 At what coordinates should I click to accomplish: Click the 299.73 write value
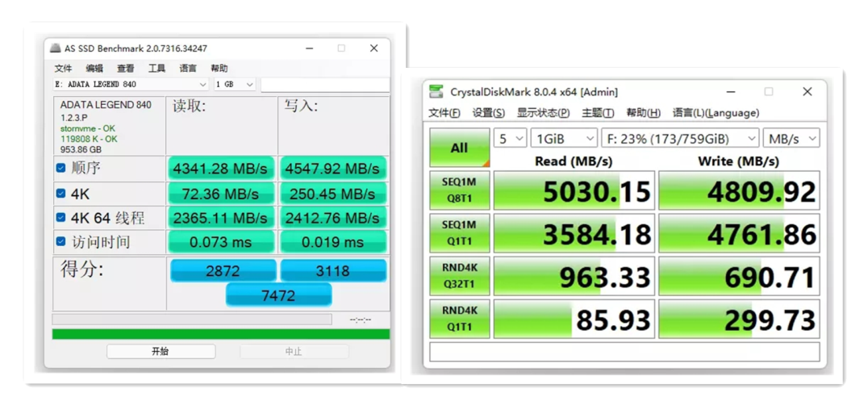pyautogui.click(x=739, y=319)
